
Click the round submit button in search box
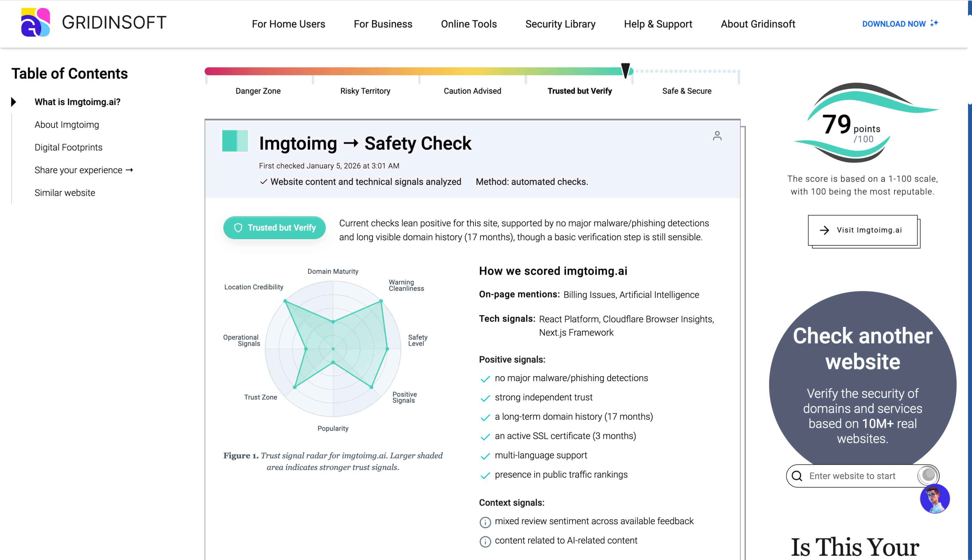pos(927,475)
